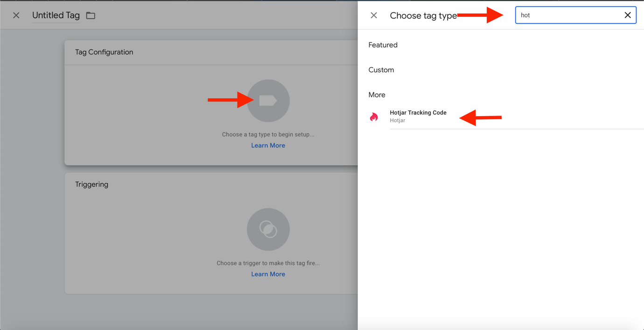Close the Untitled Tag editor

[x=16, y=15]
